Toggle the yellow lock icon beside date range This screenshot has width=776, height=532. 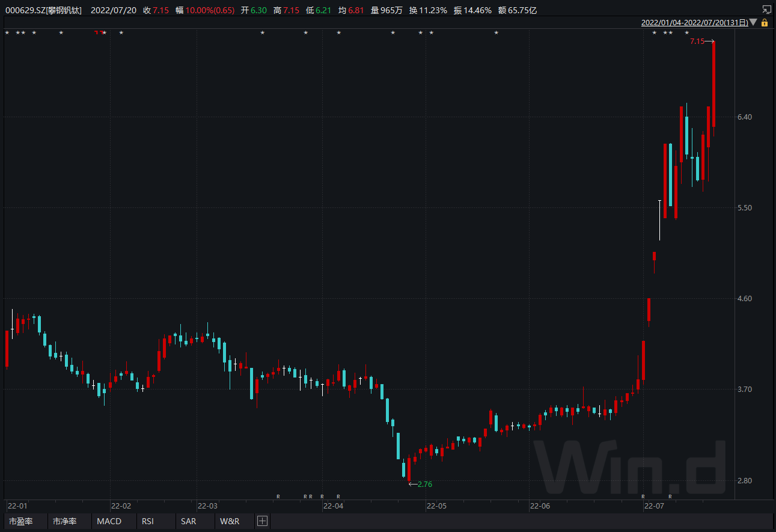(765, 23)
